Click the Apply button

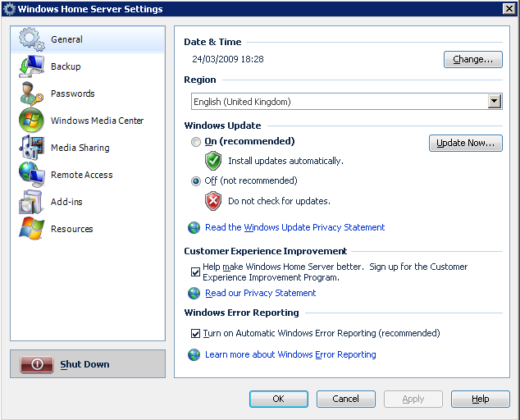[x=413, y=399]
